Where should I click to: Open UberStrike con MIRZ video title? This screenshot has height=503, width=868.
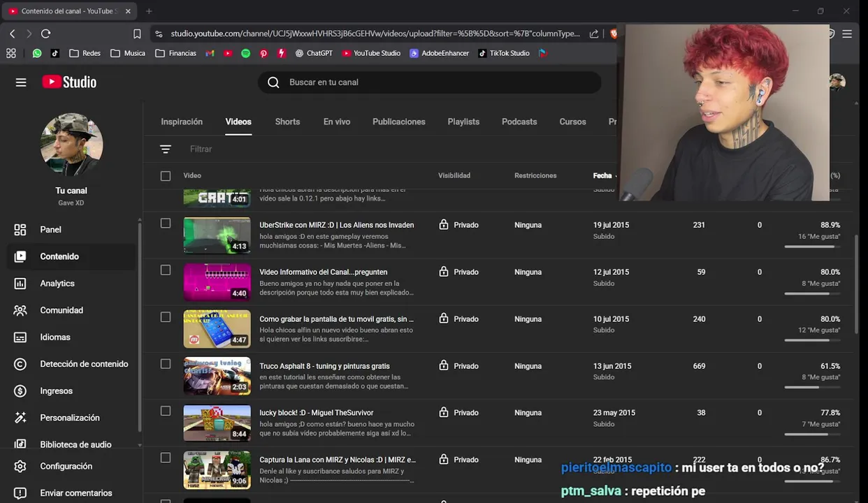click(x=337, y=225)
